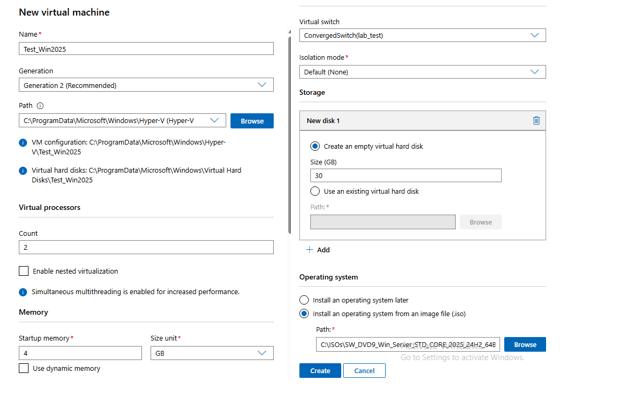The height and width of the screenshot is (395, 626).
Task: Choose Install from an image file (.iso)
Action: tap(304, 314)
